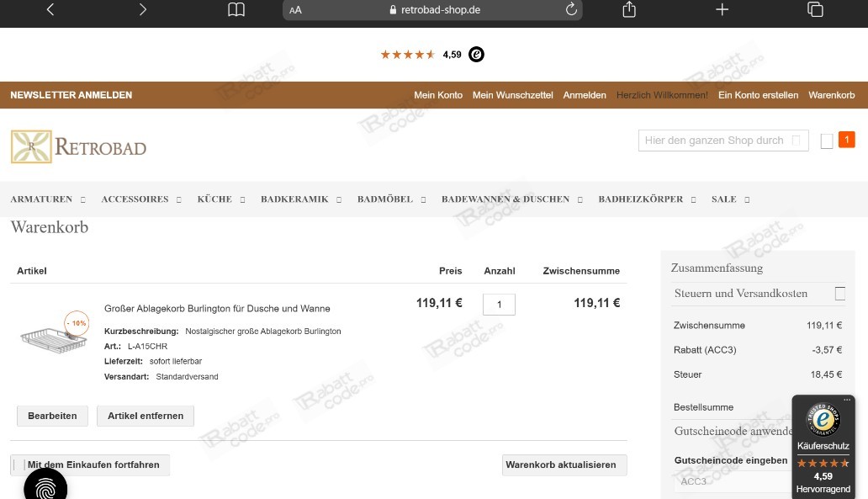868x499 pixels.
Task: Expand the Badkeramik menu arrow
Action: (339, 200)
